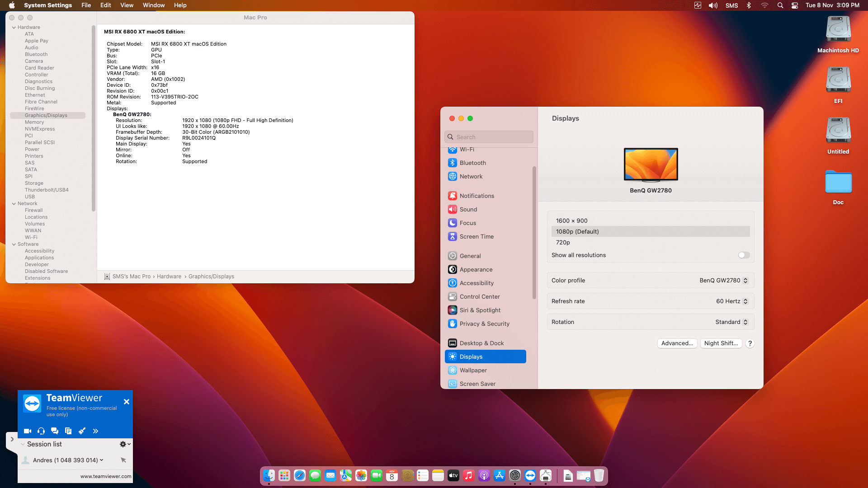The height and width of the screenshot is (488, 868).
Task: Collapse the TeamViewer panel side tab
Action: coord(12,439)
